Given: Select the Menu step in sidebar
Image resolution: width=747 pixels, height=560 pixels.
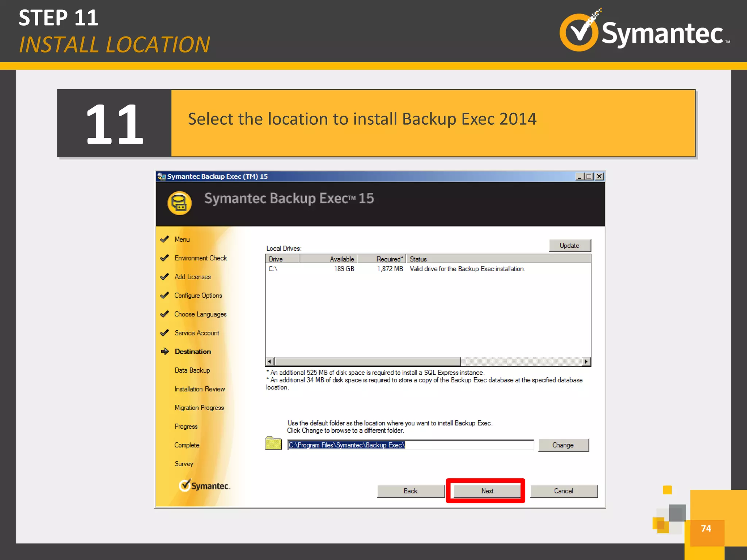Looking at the screenshot, I should tap(182, 240).
